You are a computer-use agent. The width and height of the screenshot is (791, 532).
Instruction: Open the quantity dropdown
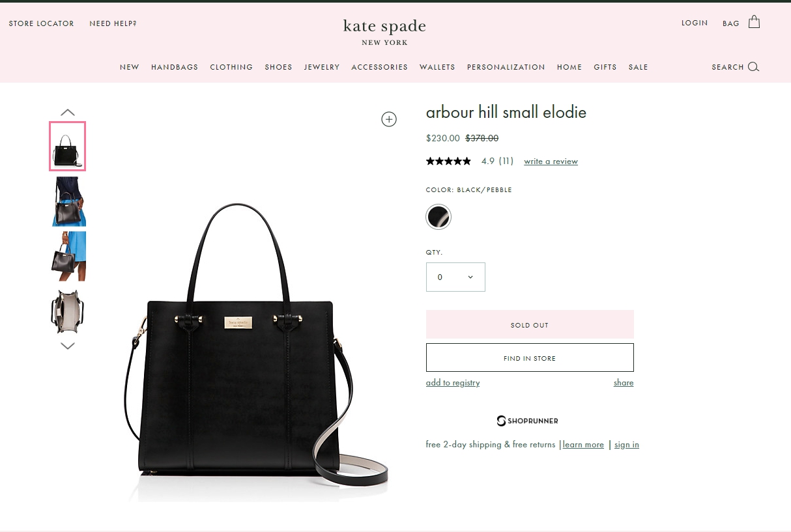(x=455, y=277)
